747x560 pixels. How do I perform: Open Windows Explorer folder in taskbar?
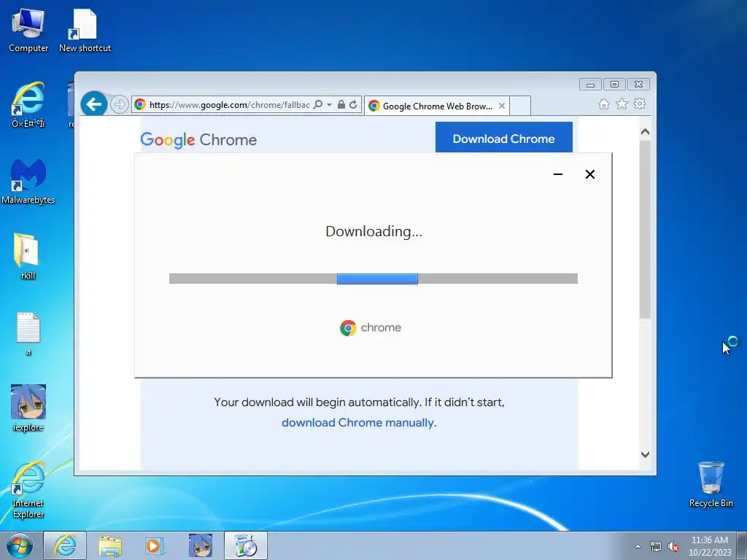pyautogui.click(x=110, y=545)
